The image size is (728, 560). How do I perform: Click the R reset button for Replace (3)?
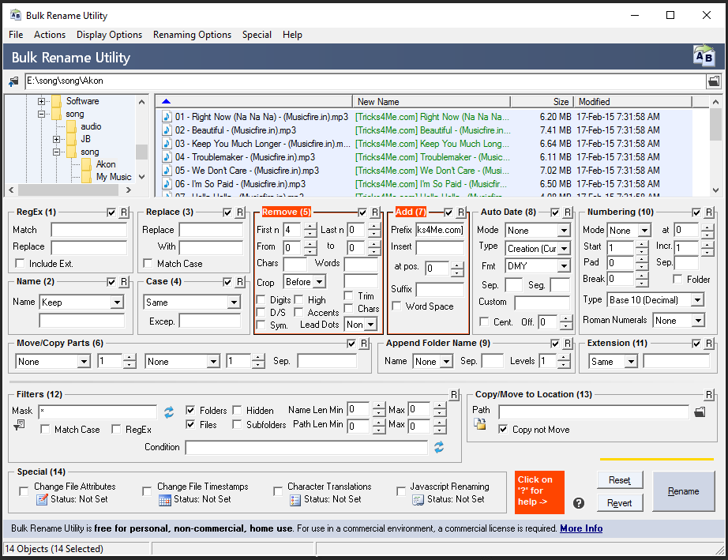pos(240,212)
